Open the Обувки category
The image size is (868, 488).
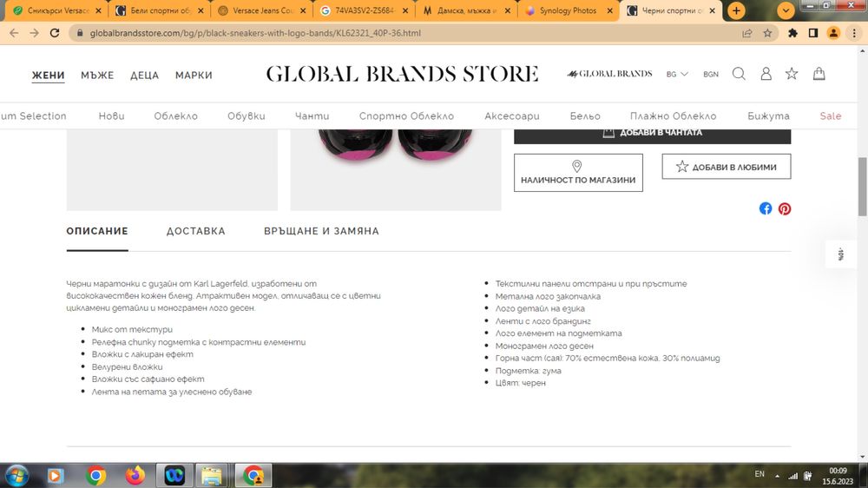247,115
